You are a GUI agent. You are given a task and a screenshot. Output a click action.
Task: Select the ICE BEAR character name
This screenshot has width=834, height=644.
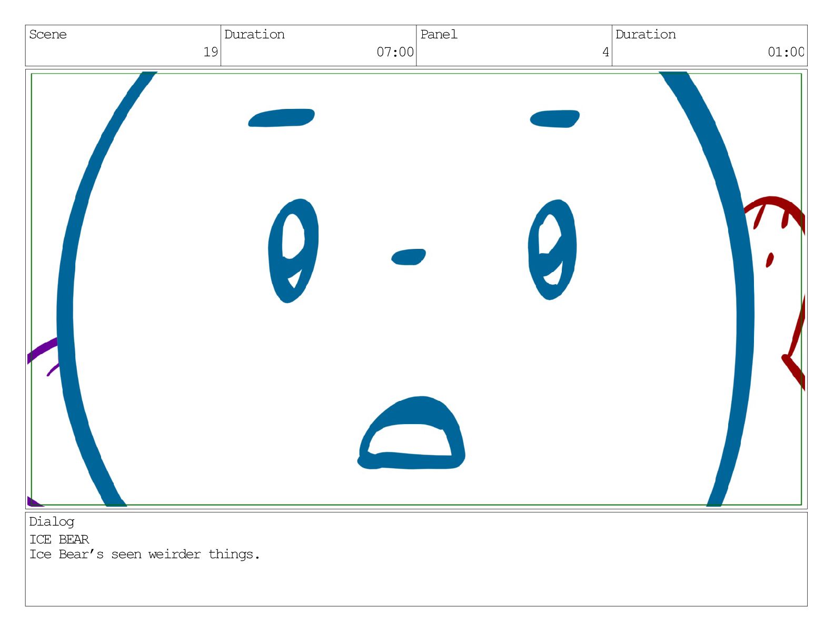coord(59,539)
